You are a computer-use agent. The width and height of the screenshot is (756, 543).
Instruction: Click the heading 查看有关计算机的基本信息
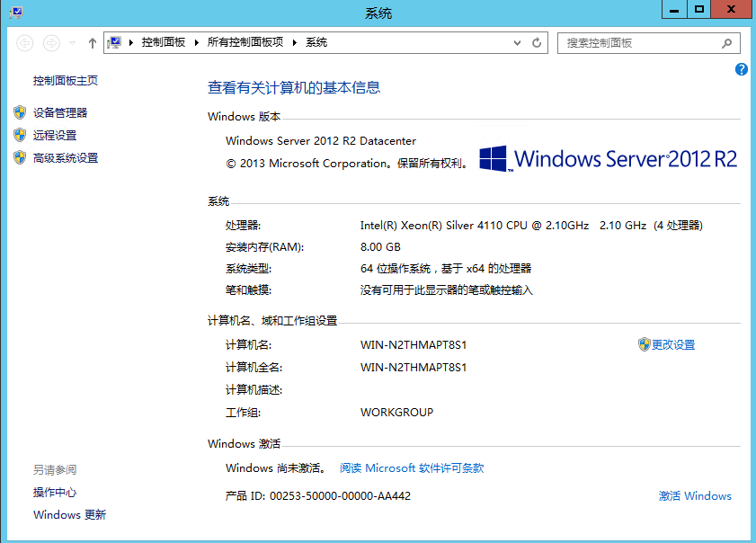[294, 88]
